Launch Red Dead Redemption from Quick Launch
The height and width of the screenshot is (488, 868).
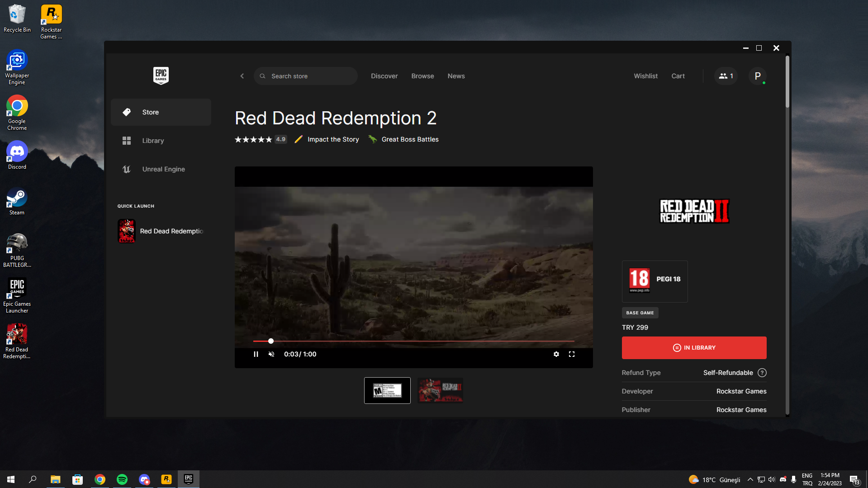click(161, 231)
